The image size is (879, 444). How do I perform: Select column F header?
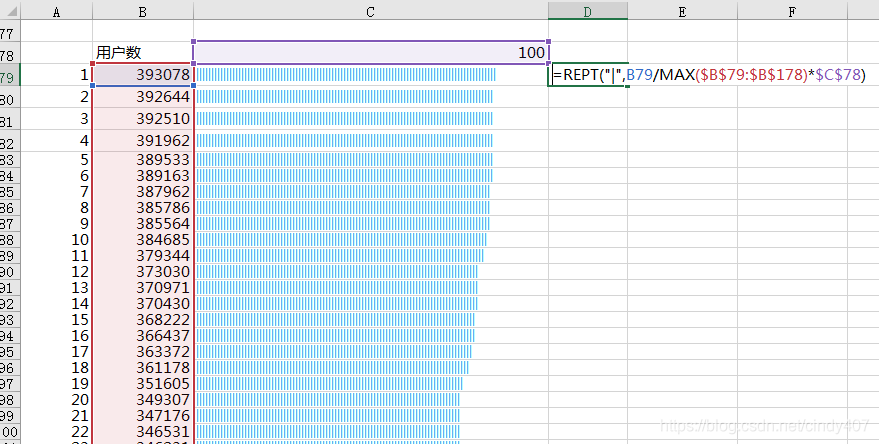coord(792,12)
